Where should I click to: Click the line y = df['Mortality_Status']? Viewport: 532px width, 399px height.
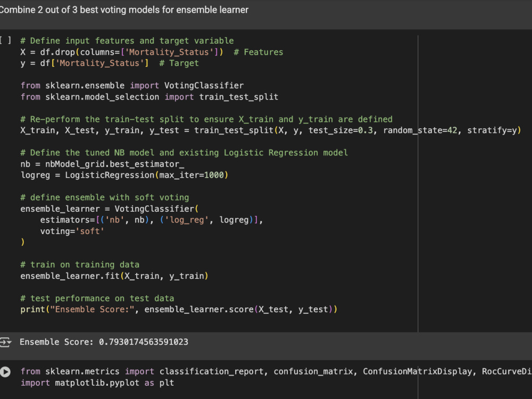110,63
